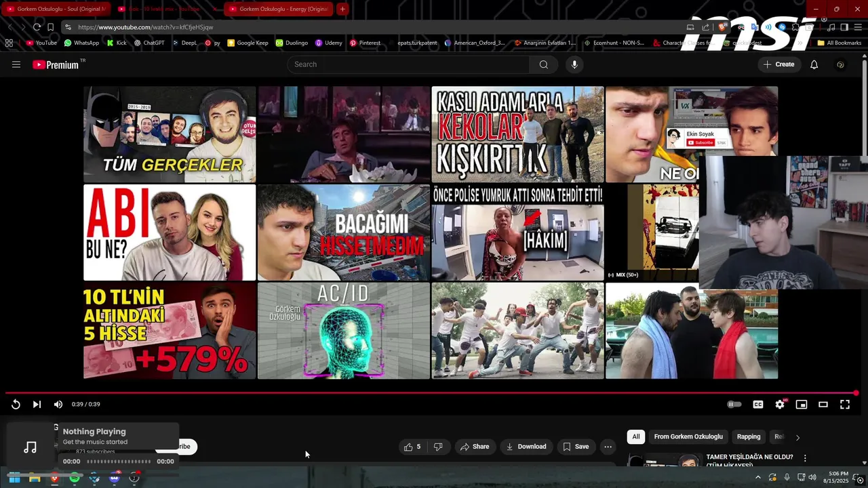This screenshot has height=488, width=868.
Task: Expand the All Bookmarks folder
Action: coord(839,43)
